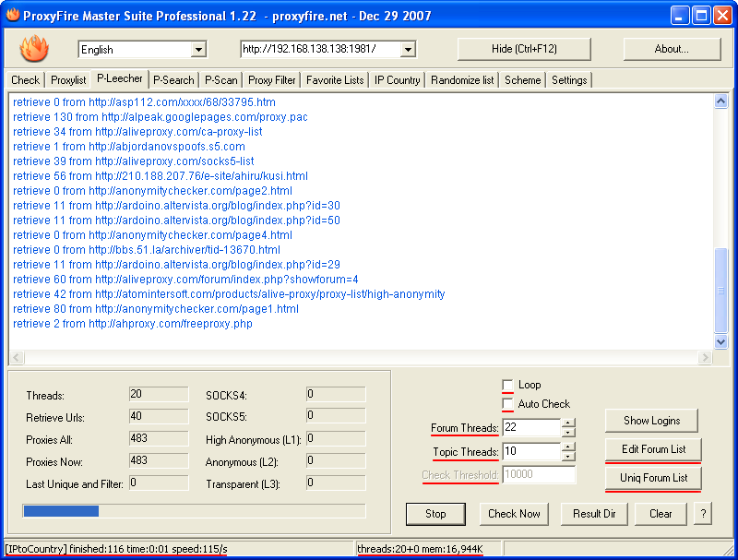Decrease Forum Threads with the down arrow
This screenshot has width=738, height=560.
click(568, 433)
